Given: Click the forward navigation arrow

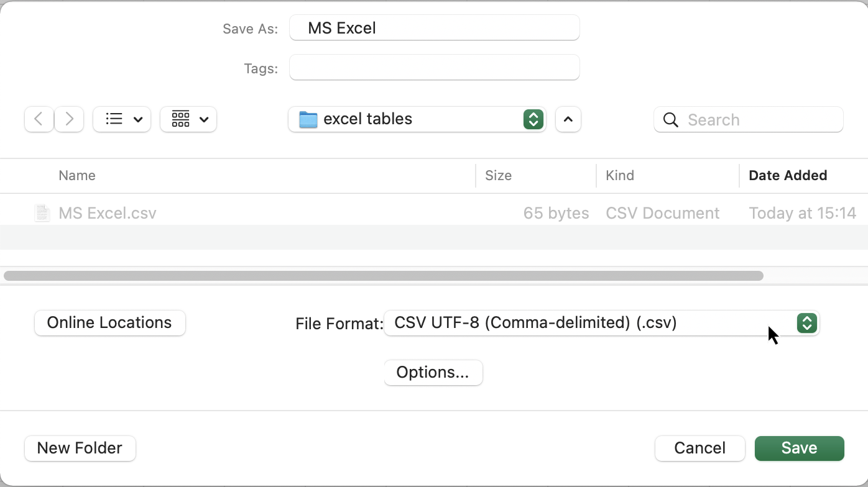Looking at the screenshot, I should 68,119.
